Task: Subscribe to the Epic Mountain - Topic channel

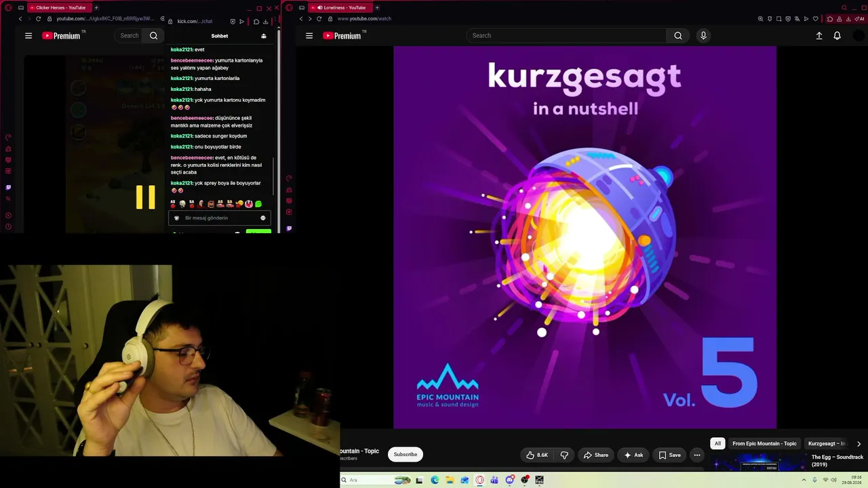Action: pyautogui.click(x=406, y=455)
